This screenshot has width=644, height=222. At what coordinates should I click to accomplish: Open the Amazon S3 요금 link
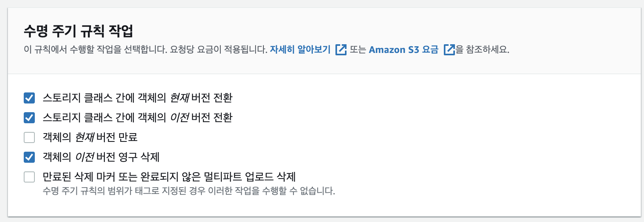403,50
